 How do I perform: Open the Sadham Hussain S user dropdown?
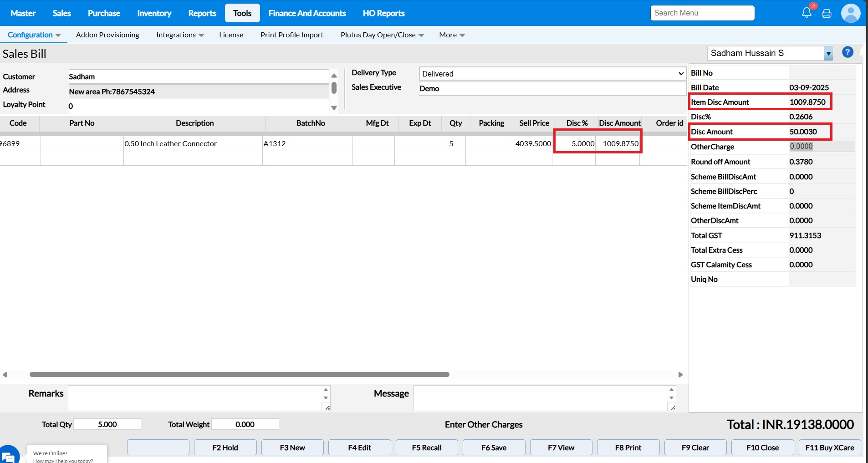point(828,53)
